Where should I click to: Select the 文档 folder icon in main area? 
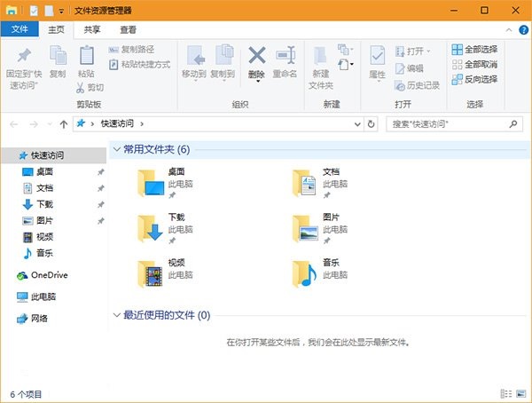305,184
